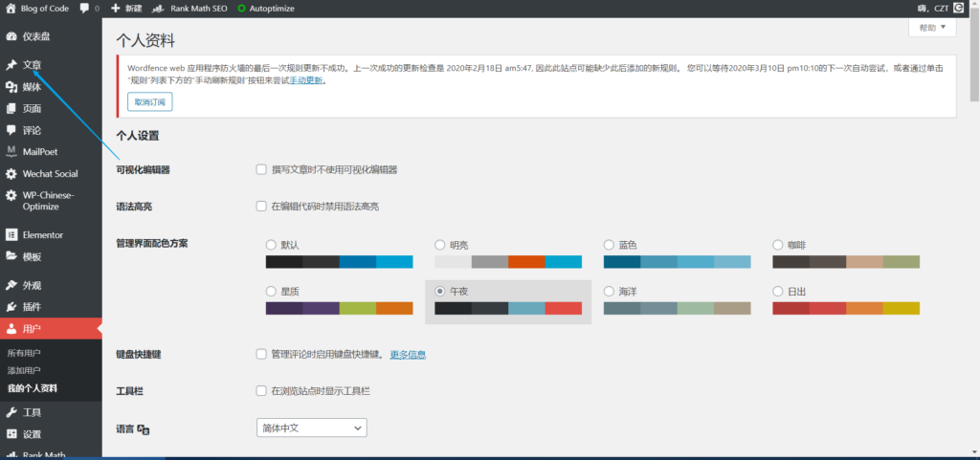
Task: Click the comment bubble icon in admin bar
Action: click(x=85, y=8)
